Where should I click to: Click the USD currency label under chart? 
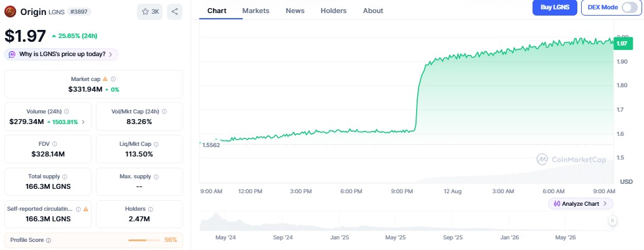click(627, 182)
